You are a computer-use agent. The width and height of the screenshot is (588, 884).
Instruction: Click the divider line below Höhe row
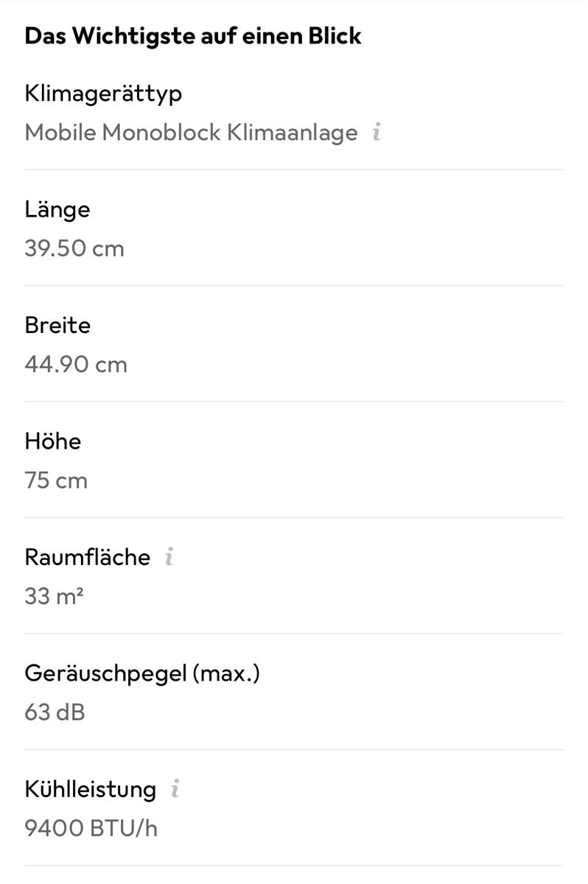[294, 517]
